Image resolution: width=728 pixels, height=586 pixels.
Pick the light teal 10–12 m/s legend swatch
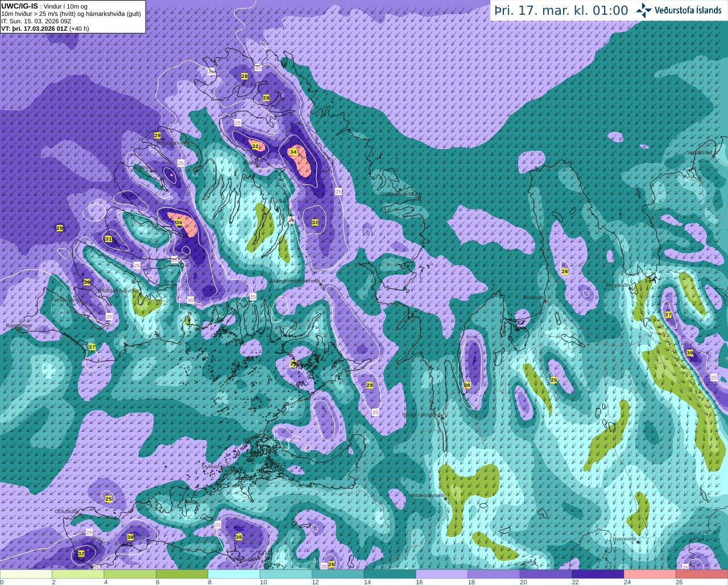(x=286, y=574)
